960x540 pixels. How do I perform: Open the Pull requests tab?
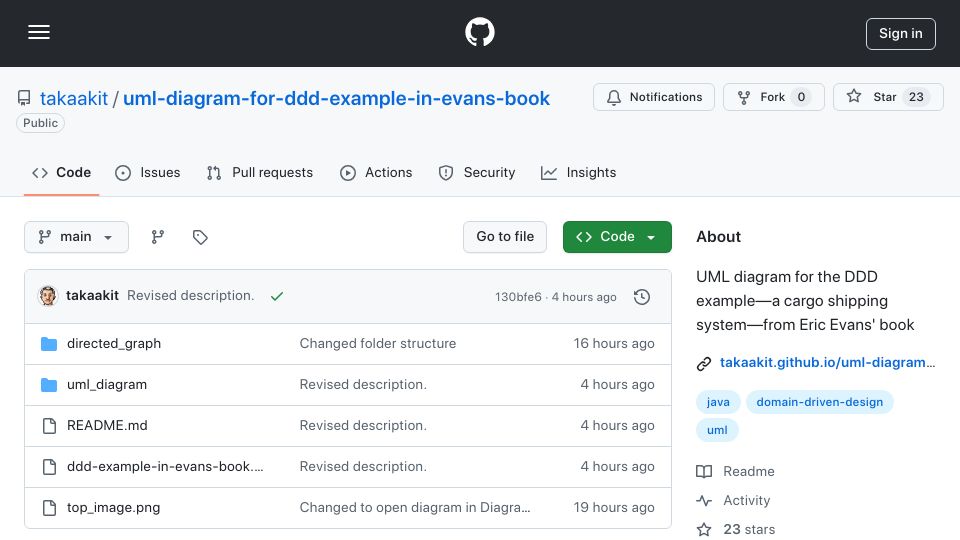[x=260, y=173]
